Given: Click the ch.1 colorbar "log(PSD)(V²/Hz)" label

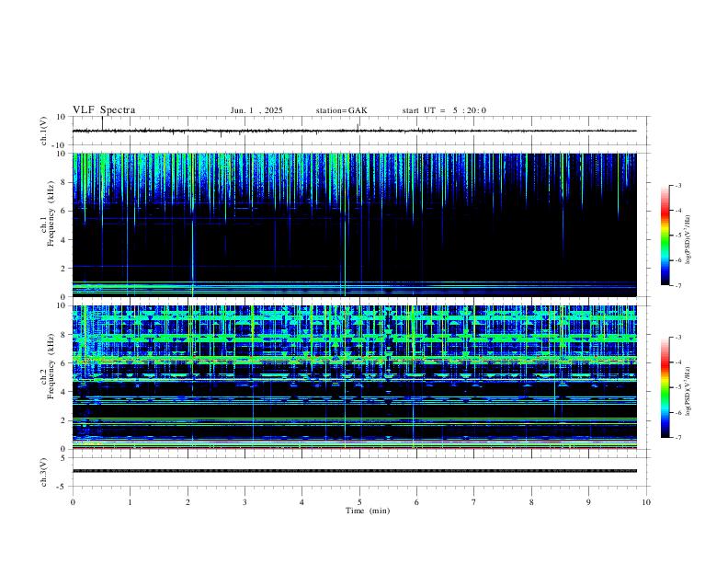Looking at the screenshot, I should 688,239.
